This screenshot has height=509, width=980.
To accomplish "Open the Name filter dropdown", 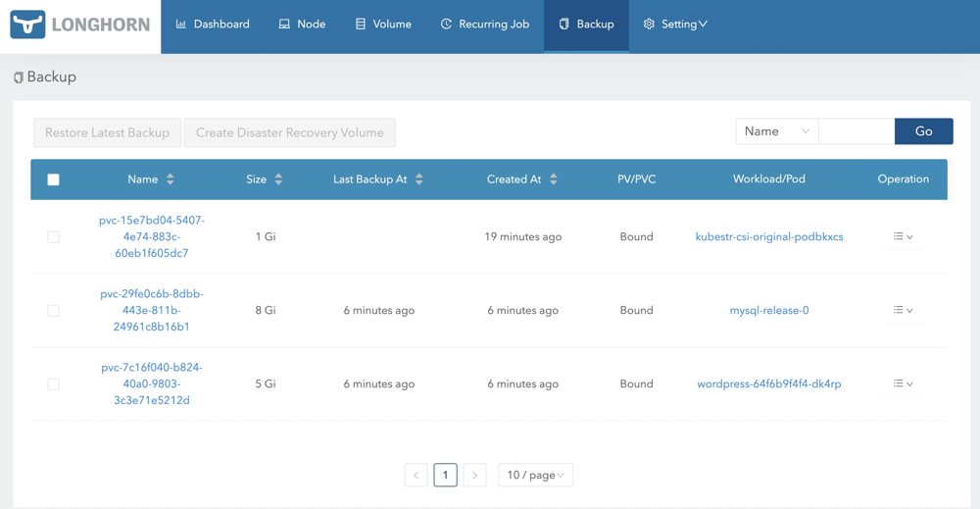I will tap(777, 131).
